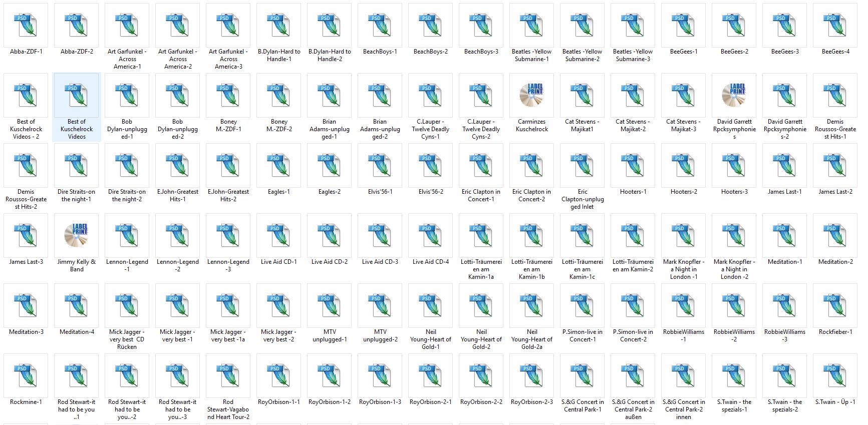
Task: Select the David Garrett Rpcksymphonies-2 PSD icon
Action: coord(785,95)
